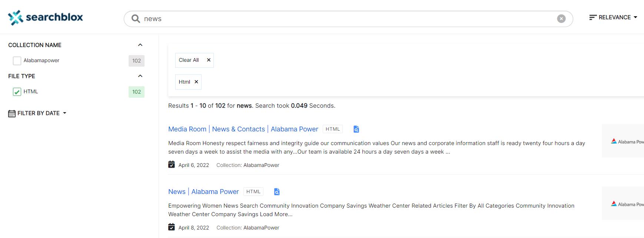Open News | Alabama Power result link

tap(203, 192)
